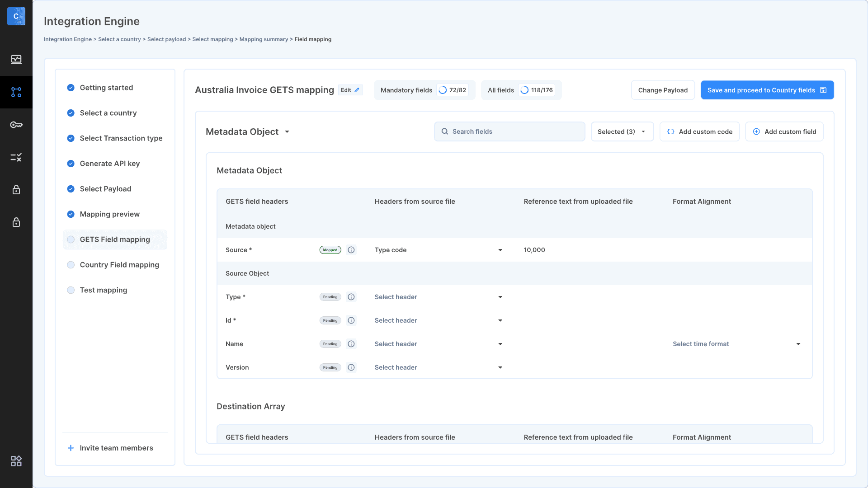Open the API key icon in sidebar
The width and height of the screenshot is (868, 488).
pyautogui.click(x=16, y=125)
